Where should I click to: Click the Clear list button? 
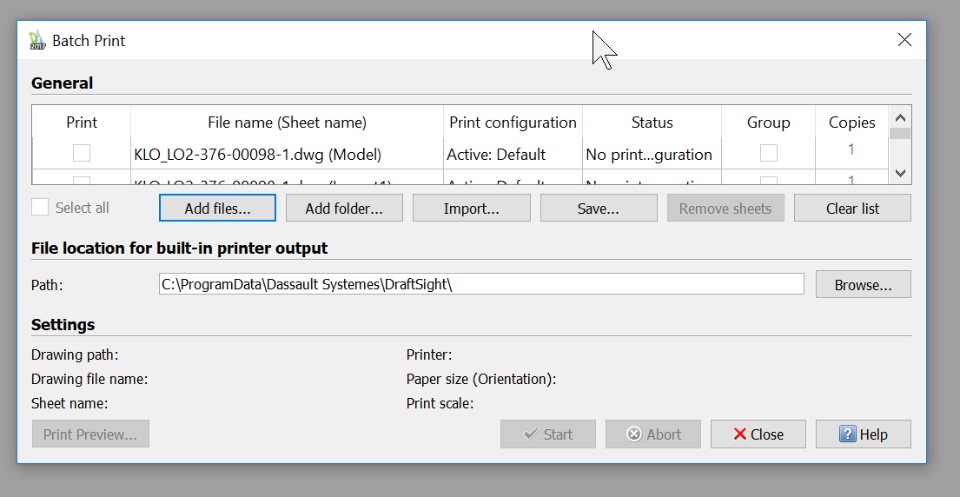coord(852,208)
